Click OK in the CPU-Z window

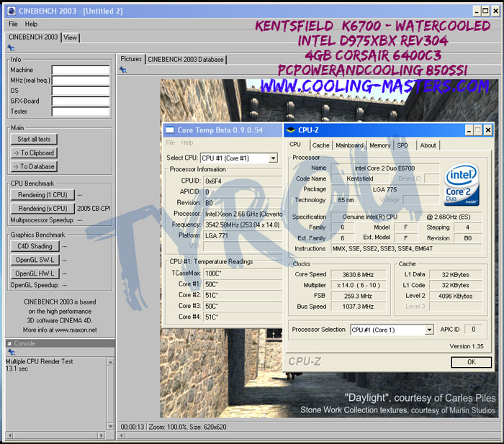(x=471, y=362)
